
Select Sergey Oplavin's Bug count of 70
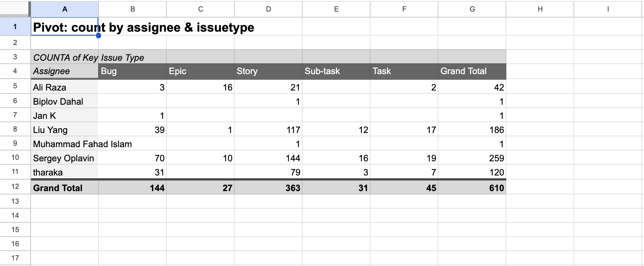click(132, 158)
